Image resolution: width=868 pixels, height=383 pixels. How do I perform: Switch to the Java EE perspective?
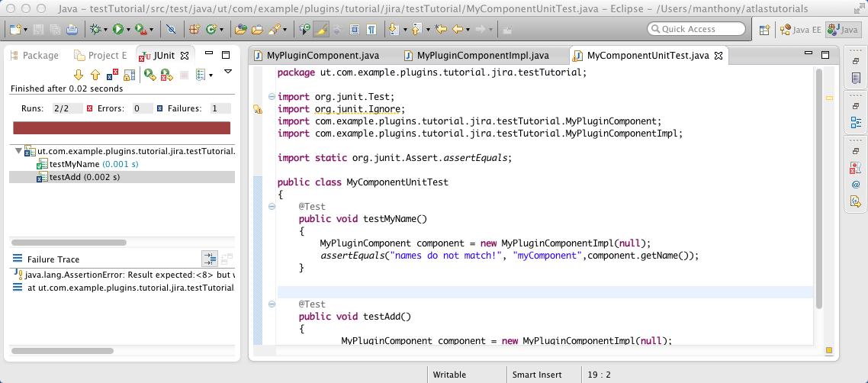tap(799, 30)
